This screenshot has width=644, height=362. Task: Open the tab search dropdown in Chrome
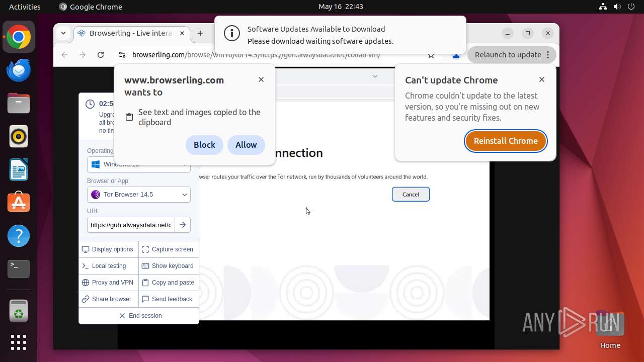[63, 33]
